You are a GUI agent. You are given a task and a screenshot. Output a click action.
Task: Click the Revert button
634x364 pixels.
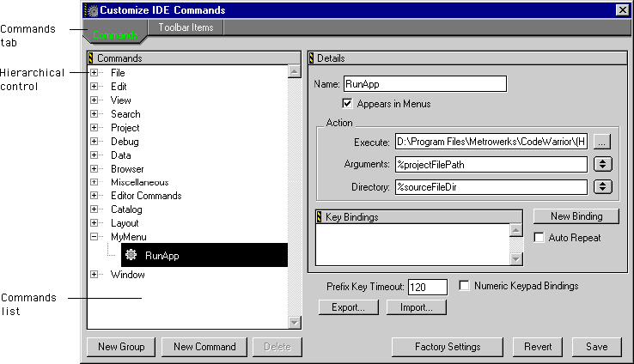click(x=538, y=347)
